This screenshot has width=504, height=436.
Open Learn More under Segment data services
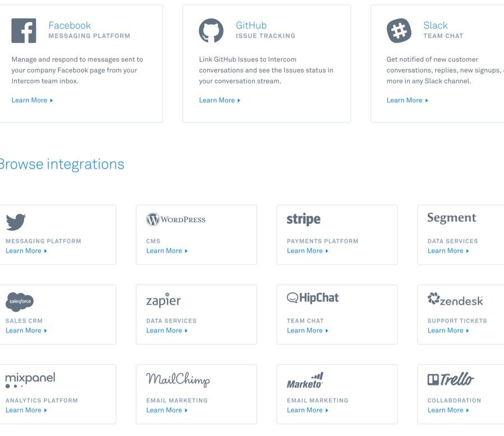point(448,251)
